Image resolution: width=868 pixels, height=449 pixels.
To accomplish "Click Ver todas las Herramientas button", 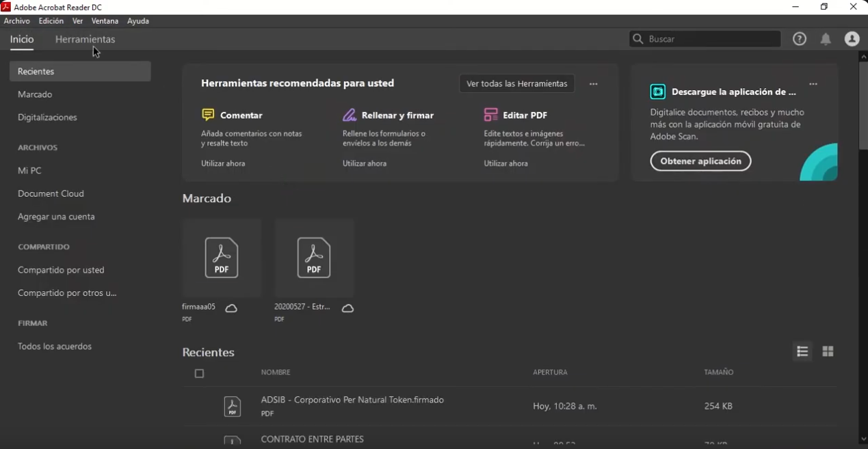I will (x=517, y=84).
